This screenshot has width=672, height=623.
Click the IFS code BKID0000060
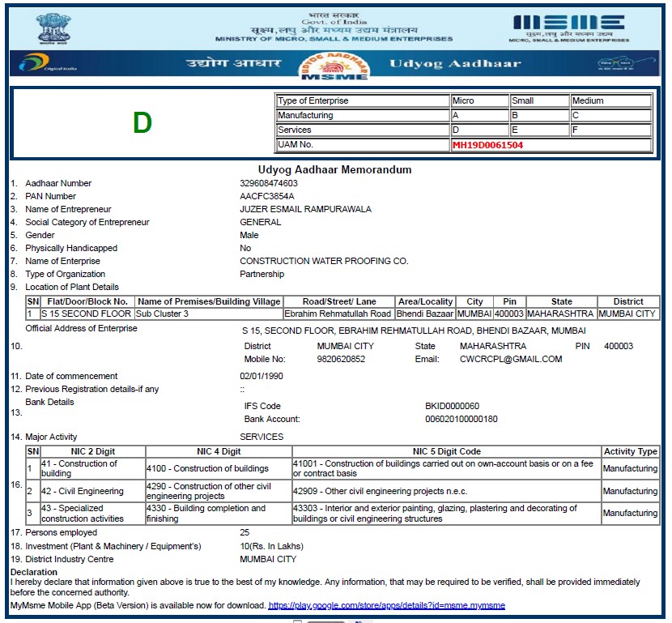pos(452,406)
